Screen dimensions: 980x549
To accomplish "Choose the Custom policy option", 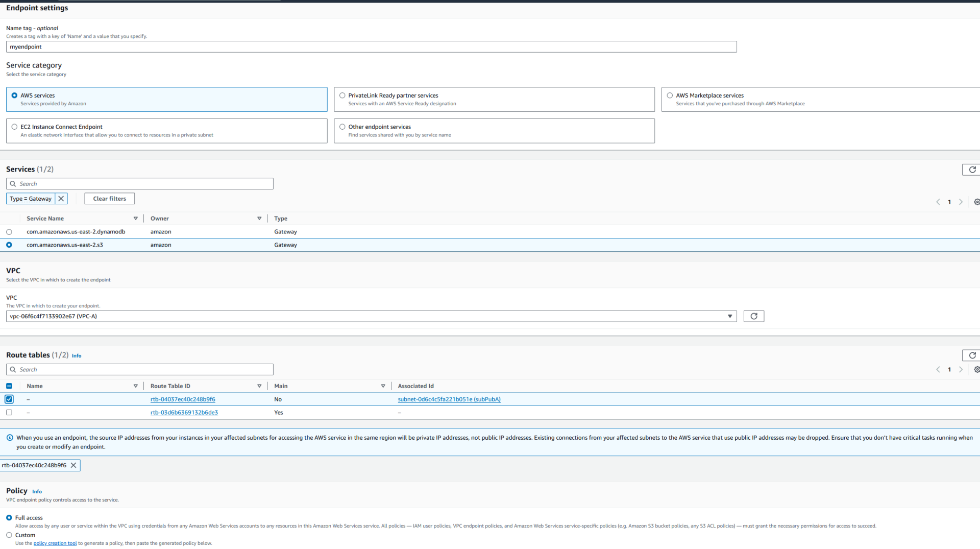I will tap(9, 535).
